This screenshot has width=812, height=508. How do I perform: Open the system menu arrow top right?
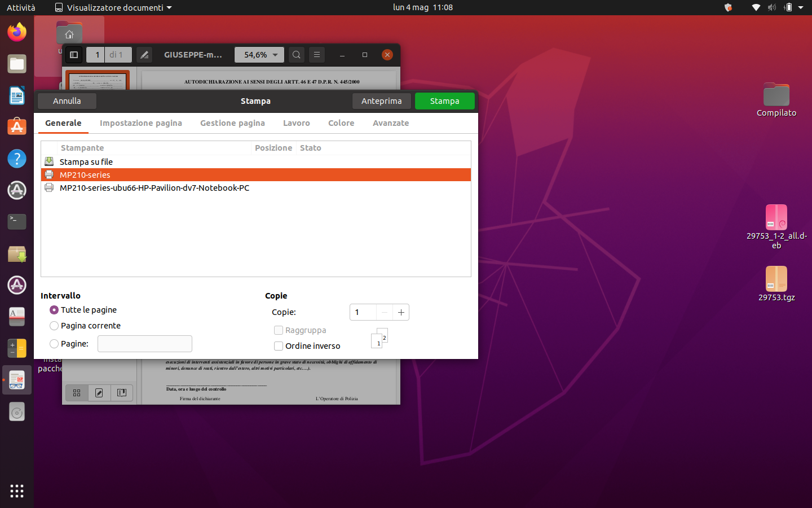(801, 7)
